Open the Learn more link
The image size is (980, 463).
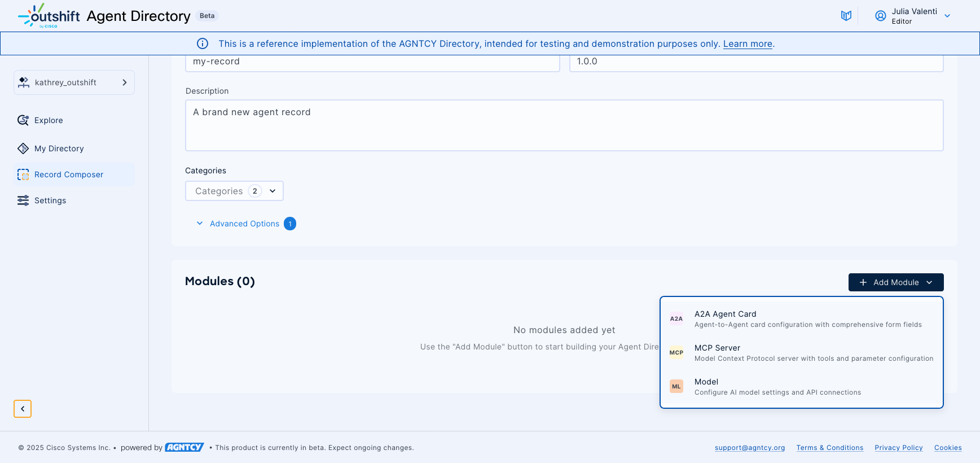click(748, 44)
